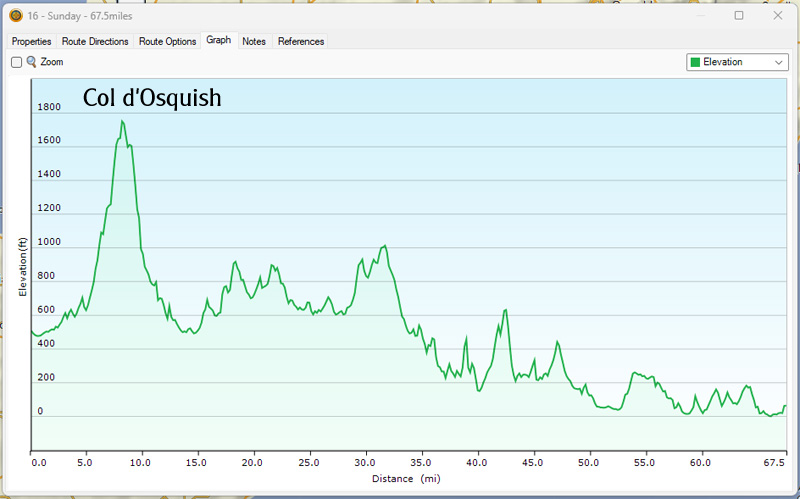The height and width of the screenshot is (499, 800).
Task: Click the app icon in the title bar
Action: 15,15
